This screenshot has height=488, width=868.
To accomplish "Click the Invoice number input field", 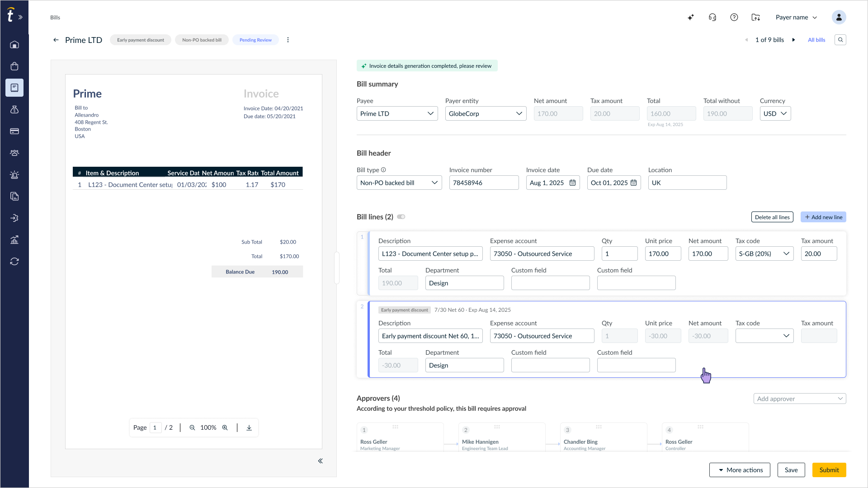I will tap(484, 183).
